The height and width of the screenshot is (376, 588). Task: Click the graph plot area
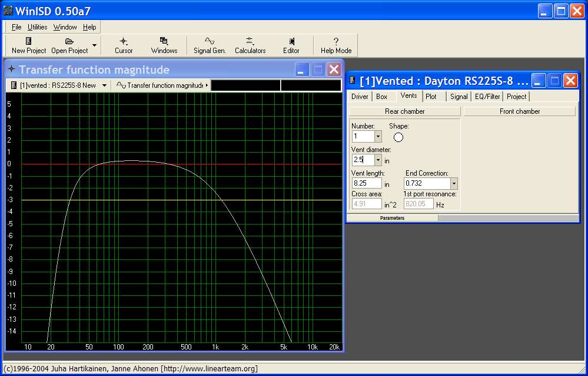coord(181,217)
